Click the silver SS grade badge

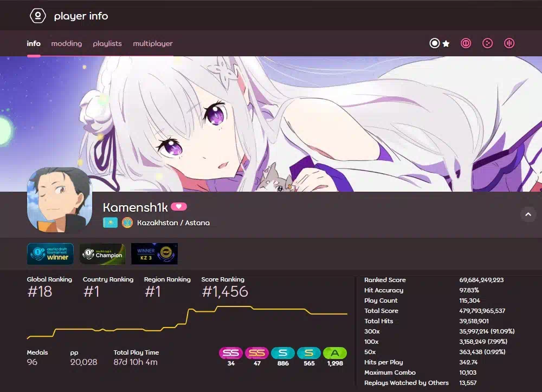coord(231,353)
